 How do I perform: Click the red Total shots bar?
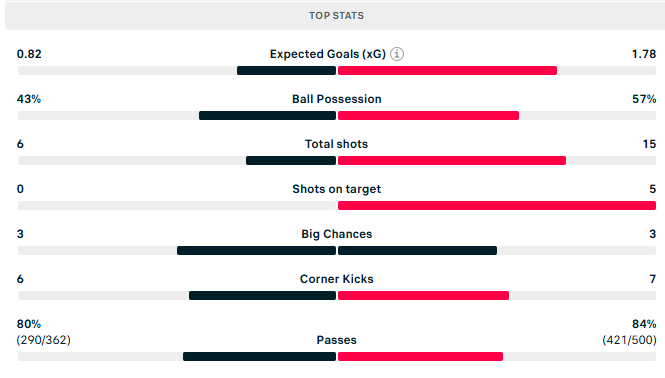click(452, 160)
